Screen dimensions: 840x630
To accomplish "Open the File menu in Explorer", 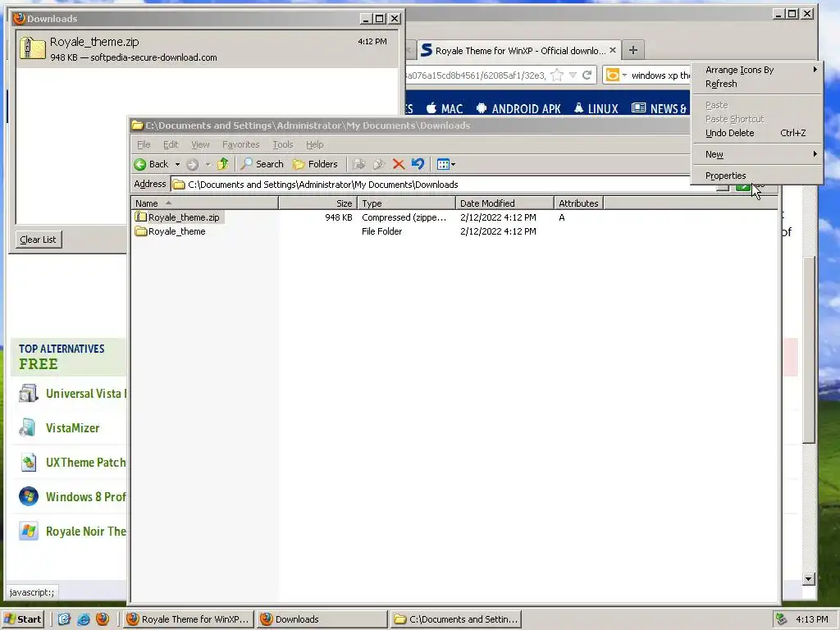I will [144, 144].
